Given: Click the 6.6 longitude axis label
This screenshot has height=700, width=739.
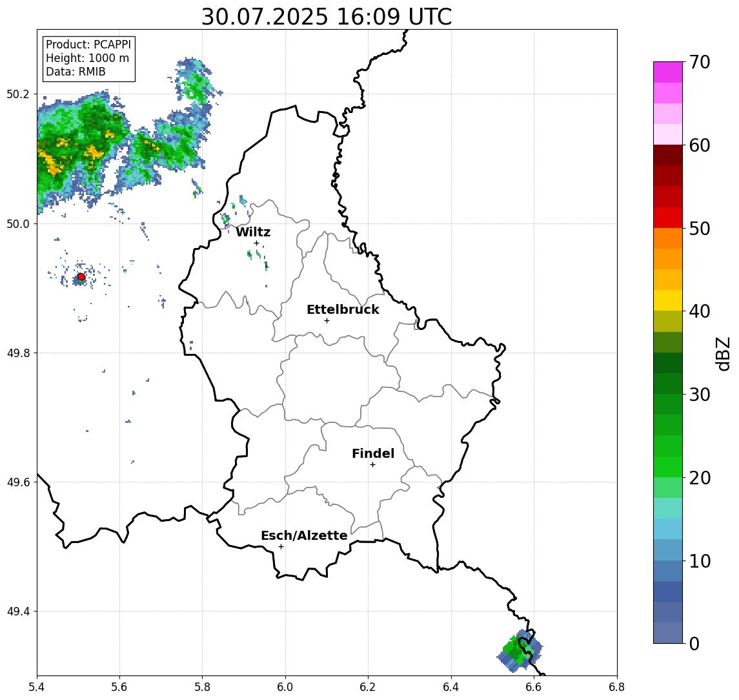Looking at the screenshot, I should 534,687.
